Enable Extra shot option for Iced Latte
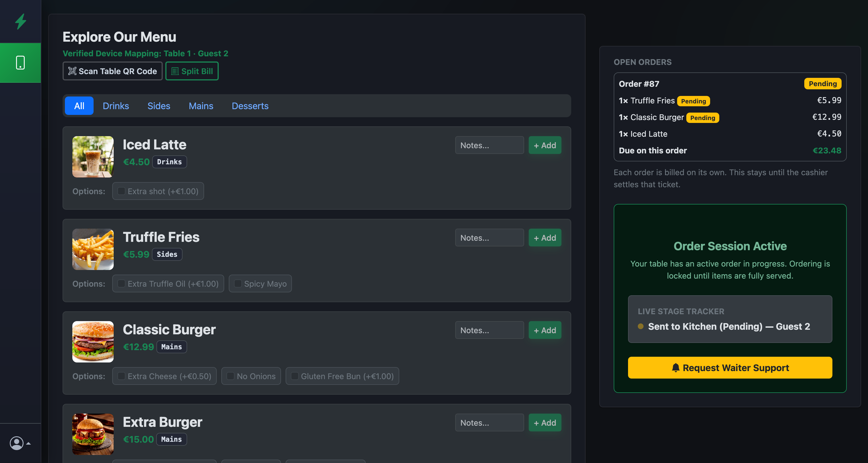 tap(121, 191)
